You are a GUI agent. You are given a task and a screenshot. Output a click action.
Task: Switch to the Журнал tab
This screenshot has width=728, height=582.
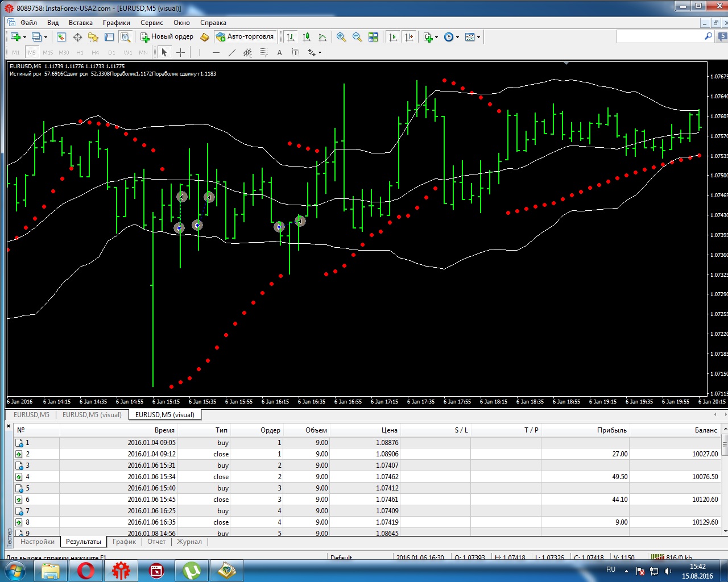[x=189, y=542]
